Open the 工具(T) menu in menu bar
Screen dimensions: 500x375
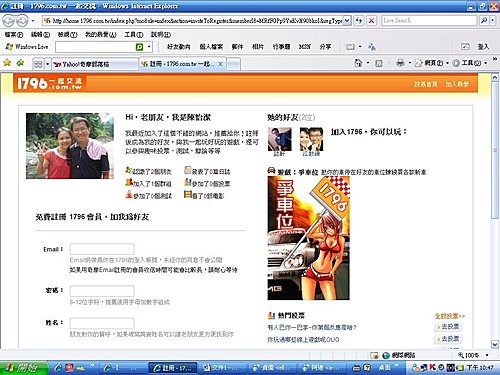tap(133, 35)
